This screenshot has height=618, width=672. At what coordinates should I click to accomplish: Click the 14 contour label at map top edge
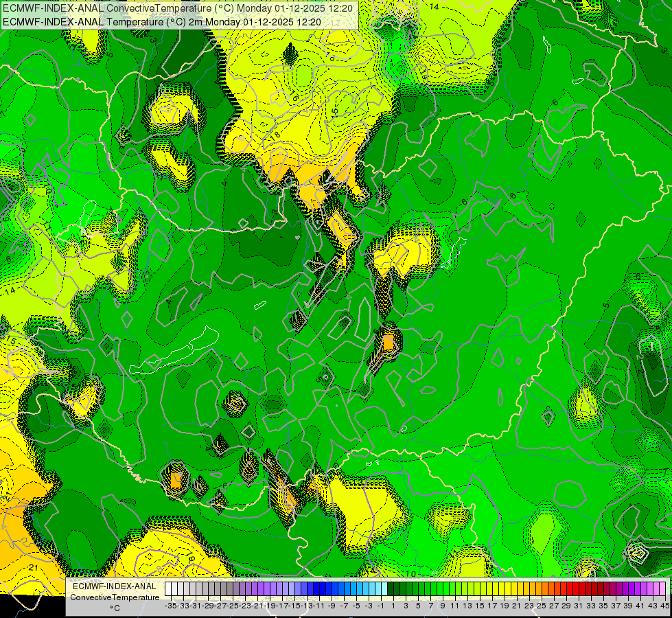tap(434, 6)
